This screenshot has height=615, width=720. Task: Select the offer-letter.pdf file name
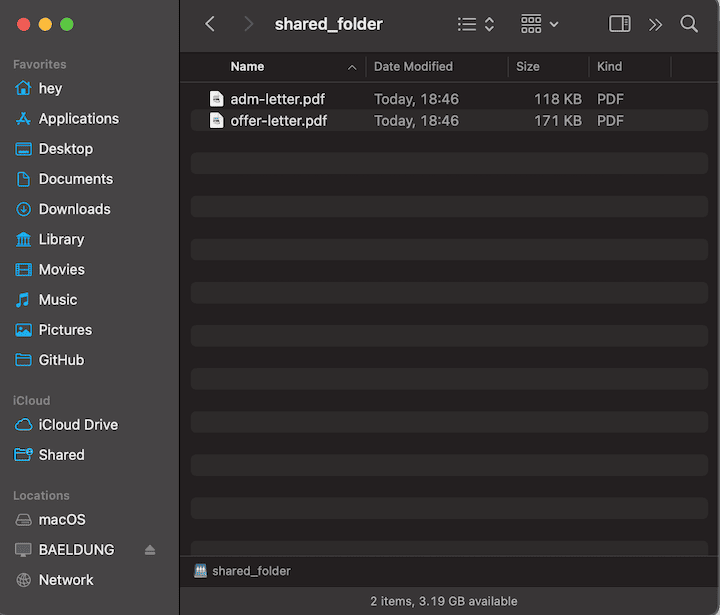[x=279, y=120]
